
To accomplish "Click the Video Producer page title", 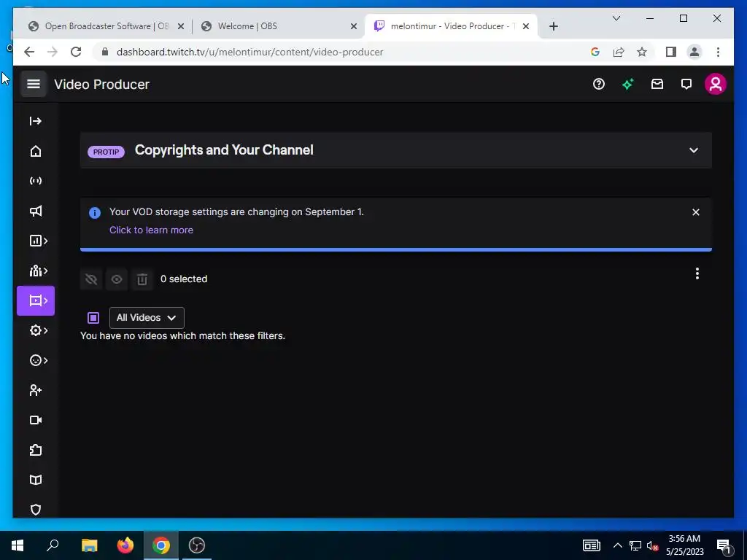I will [x=102, y=85].
